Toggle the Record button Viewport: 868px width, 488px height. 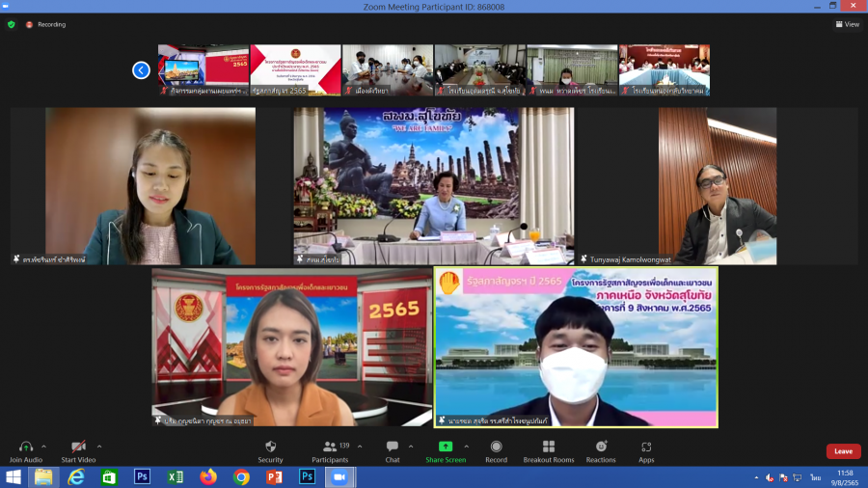(x=496, y=447)
